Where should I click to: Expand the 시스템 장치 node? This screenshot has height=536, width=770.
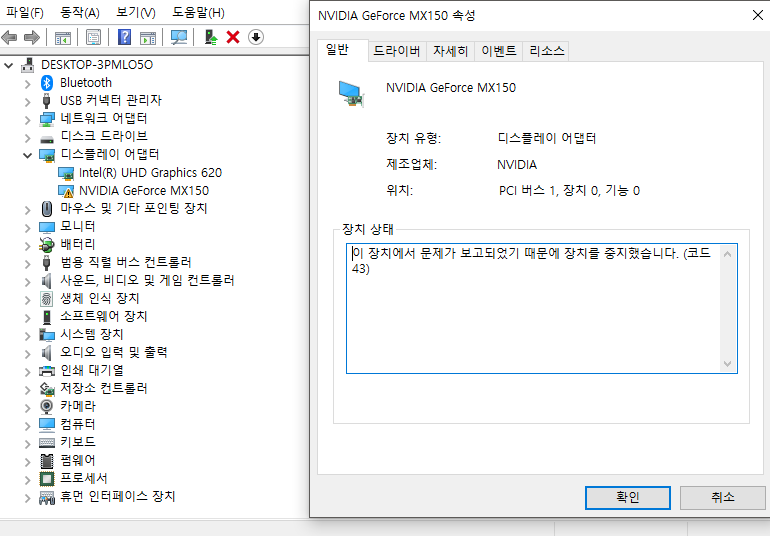tap(28, 335)
